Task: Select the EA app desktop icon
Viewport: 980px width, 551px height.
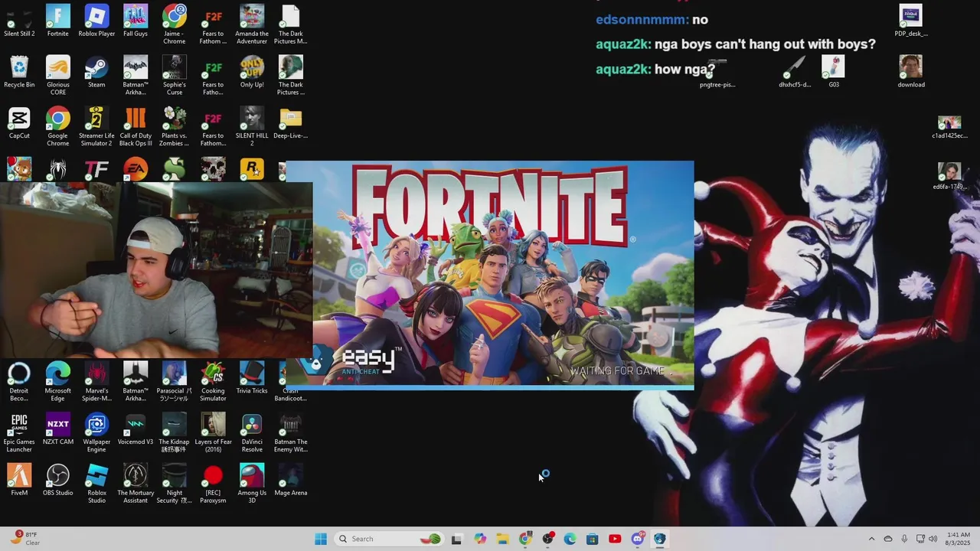Action: click(x=136, y=169)
